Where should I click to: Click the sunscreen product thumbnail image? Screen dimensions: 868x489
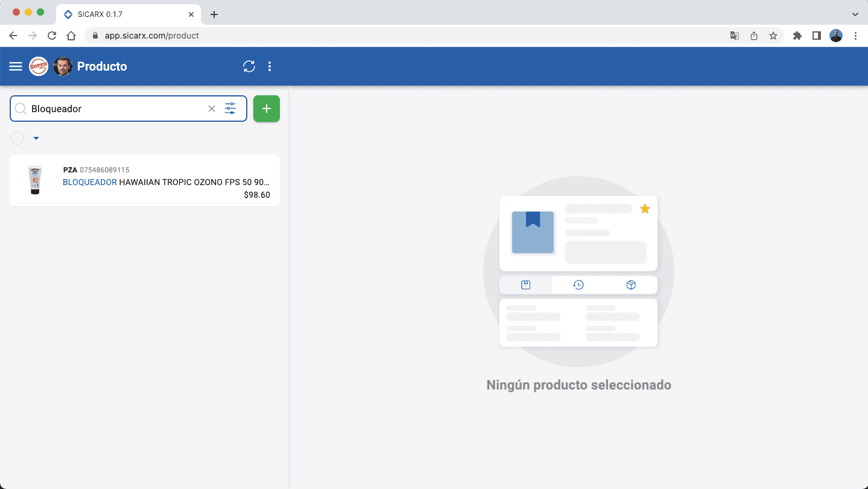coord(34,179)
